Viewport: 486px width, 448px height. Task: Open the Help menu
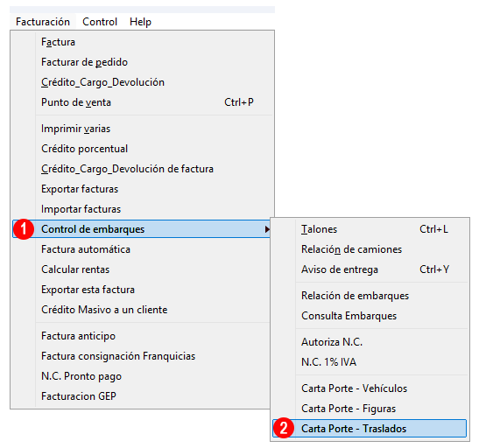tap(140, 22)
